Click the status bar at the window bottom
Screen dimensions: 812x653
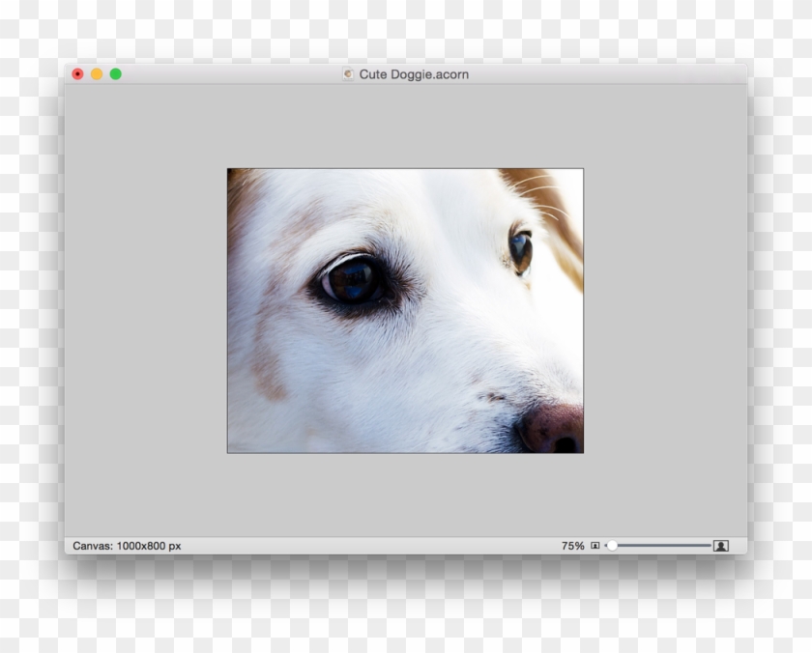[x=290, y=544]
